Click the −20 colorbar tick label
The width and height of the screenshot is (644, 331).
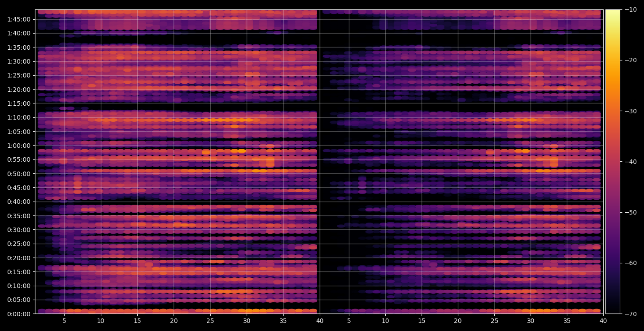pyautogui.click(x=630, y=60)
